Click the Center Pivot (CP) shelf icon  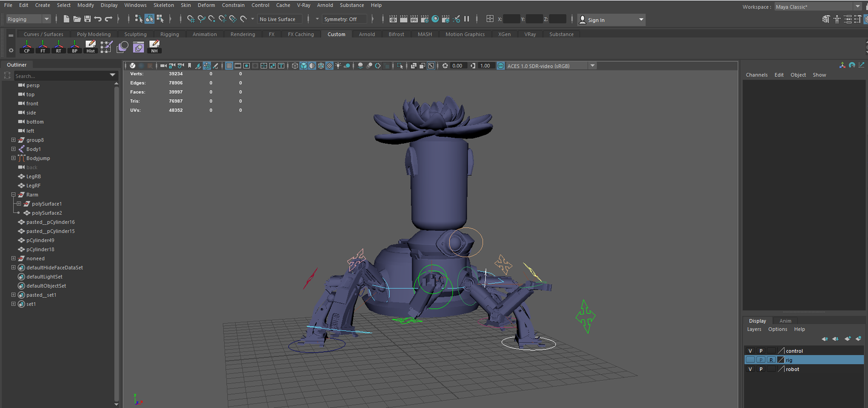[27, 47]
